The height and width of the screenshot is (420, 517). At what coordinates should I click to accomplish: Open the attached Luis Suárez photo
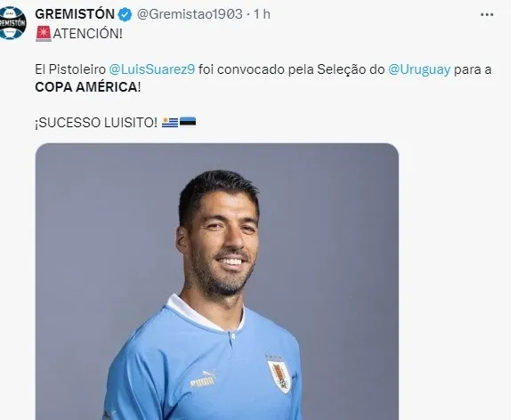point(217,281)
